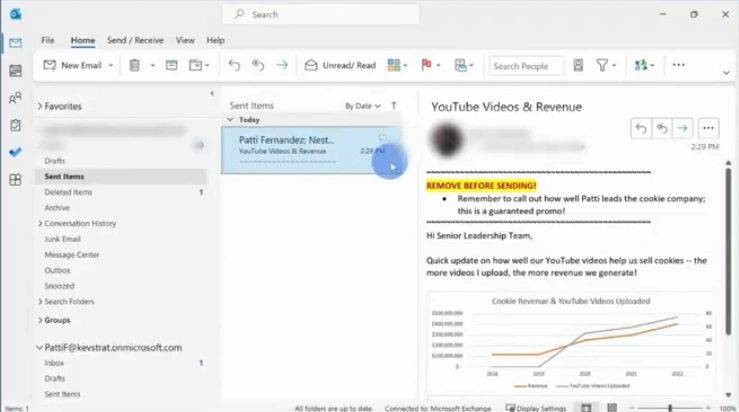Forward from the reading pane
The height and width of the screenshot is (412, 739).
682,128
